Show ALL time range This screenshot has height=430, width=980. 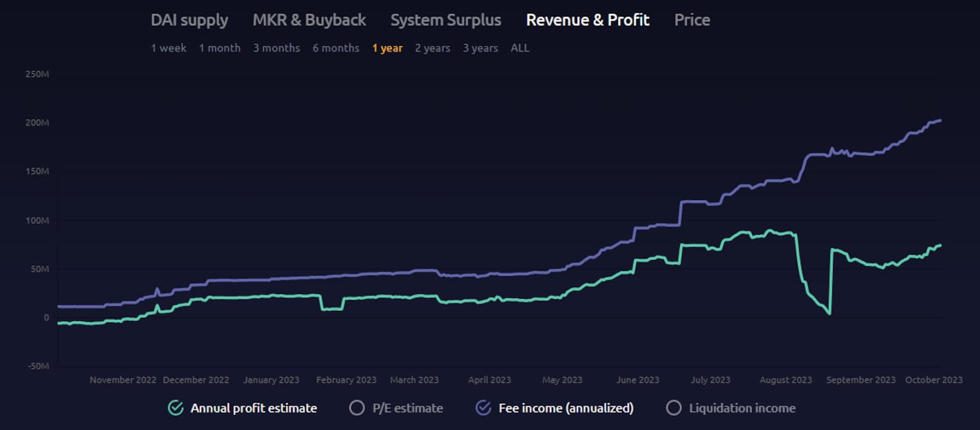(520, 48)
